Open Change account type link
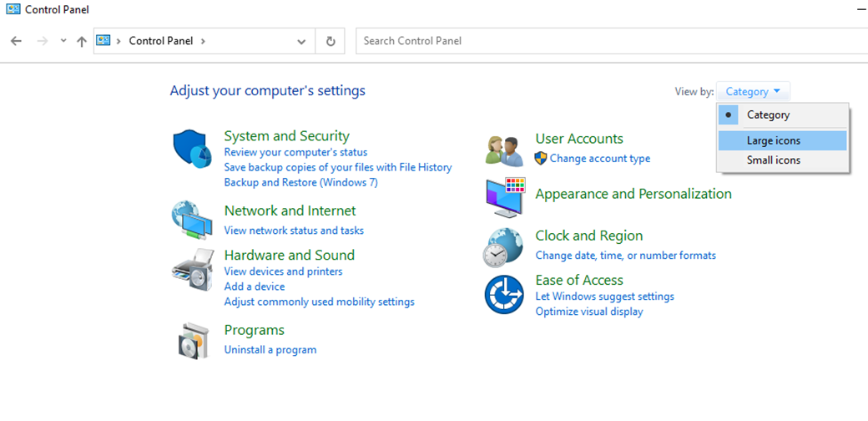This screenshot has height=421, width=868. point(599,159)
